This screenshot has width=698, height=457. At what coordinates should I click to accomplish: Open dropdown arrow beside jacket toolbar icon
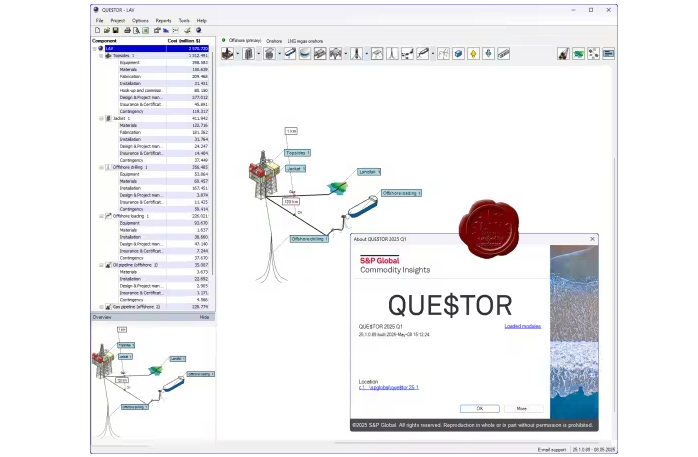click(259, 54)
